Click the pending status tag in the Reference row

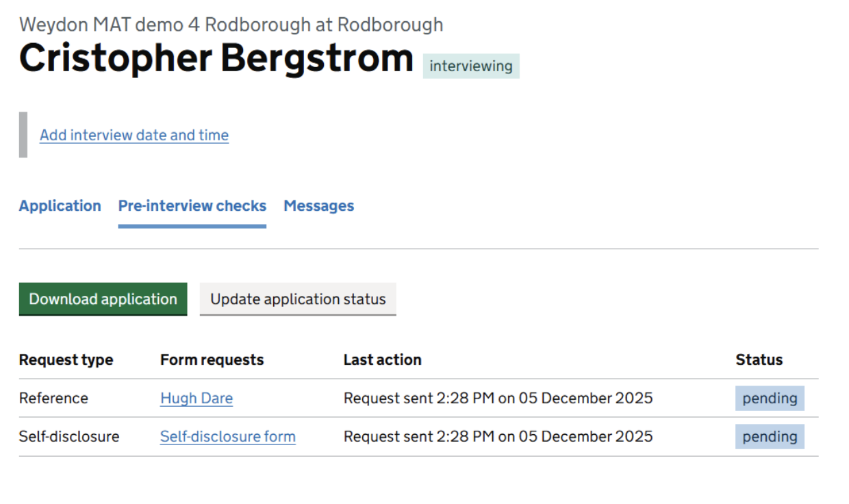pos(770,398)
